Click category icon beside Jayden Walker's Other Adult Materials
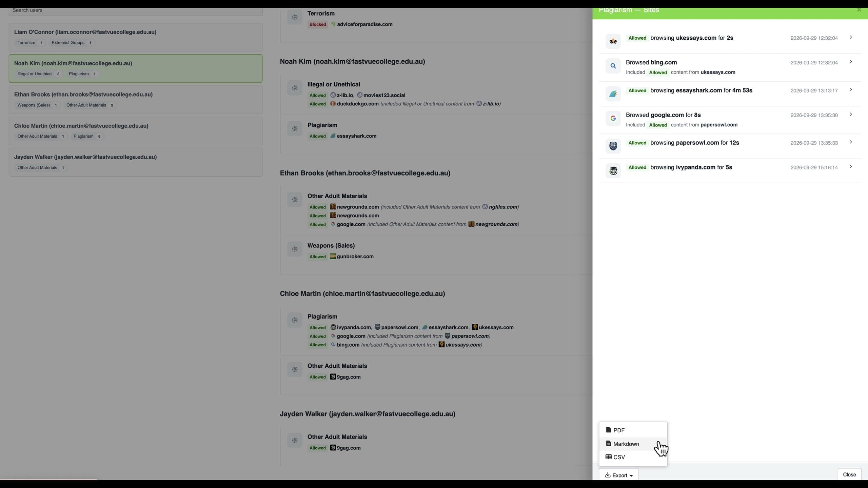Image resolution: width=868 pixels, height=488 pixels. pyautogui.click(x=295, y=440)
